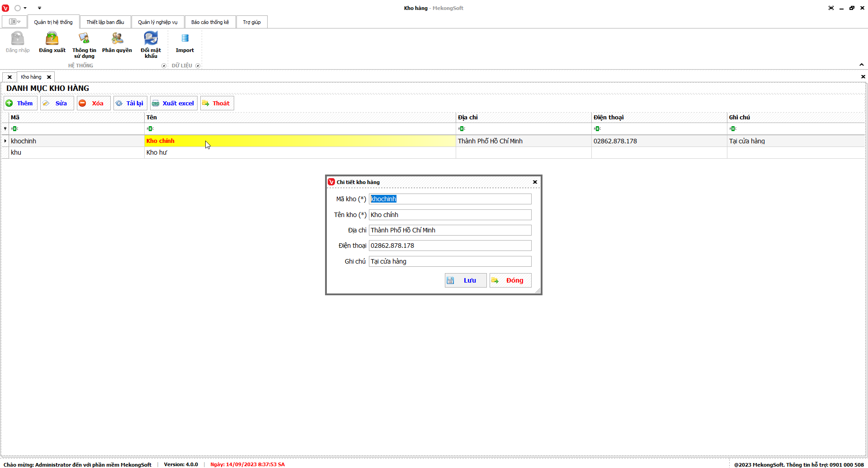Open the Phân quyền permissions tool
The image size is (868, 468).
(x=117, y=42)
